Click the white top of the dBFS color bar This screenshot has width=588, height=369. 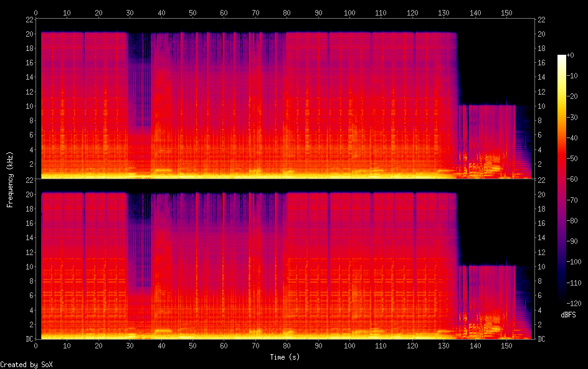coord(562,57)
